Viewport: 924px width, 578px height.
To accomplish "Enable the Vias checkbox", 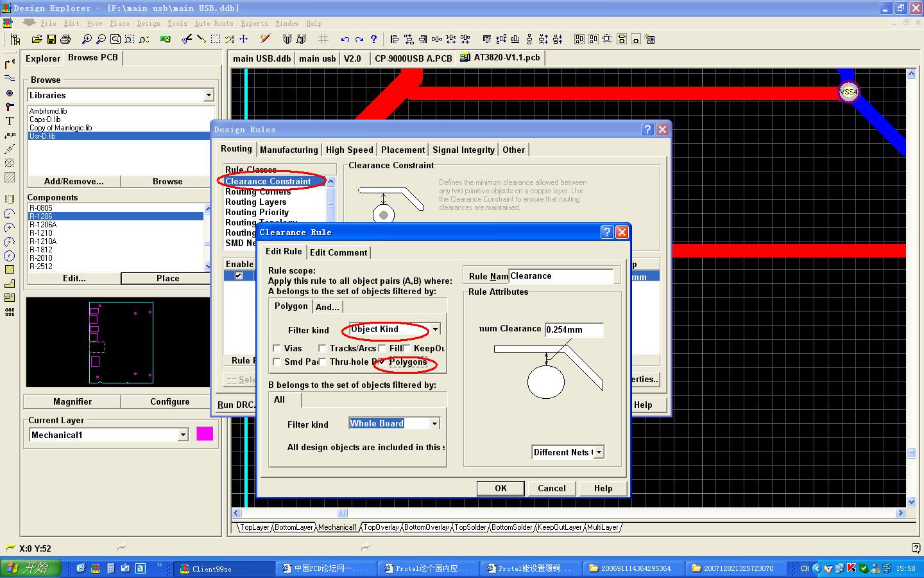I will [277, 348].
